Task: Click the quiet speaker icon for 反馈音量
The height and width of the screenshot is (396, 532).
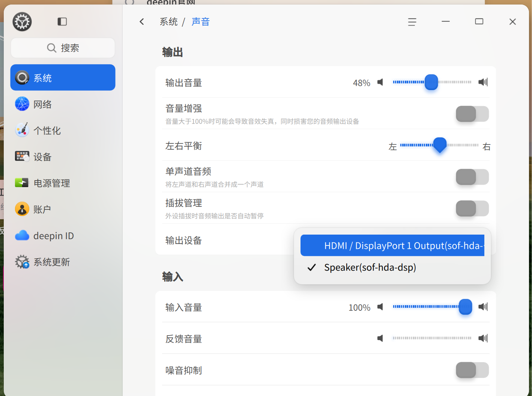Action: (380, 338)
